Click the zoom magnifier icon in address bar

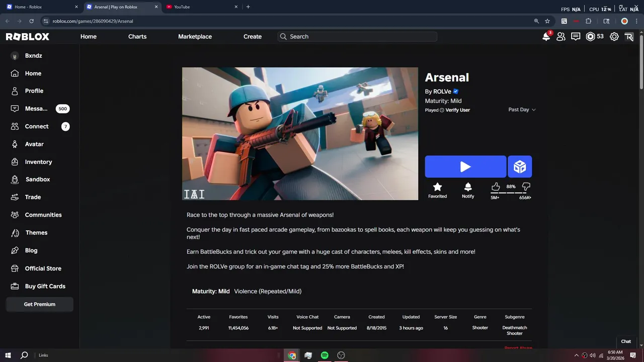point(536,21)
